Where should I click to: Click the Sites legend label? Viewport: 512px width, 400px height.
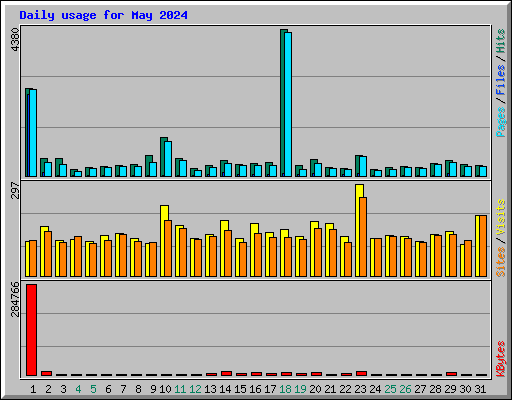(x=501, y=262)
